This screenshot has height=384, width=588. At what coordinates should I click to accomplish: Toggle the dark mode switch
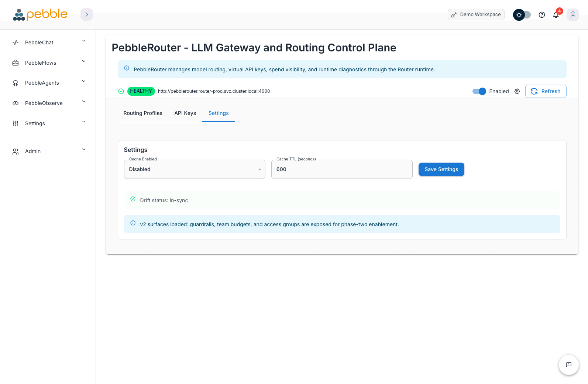(x=522, y=15)
